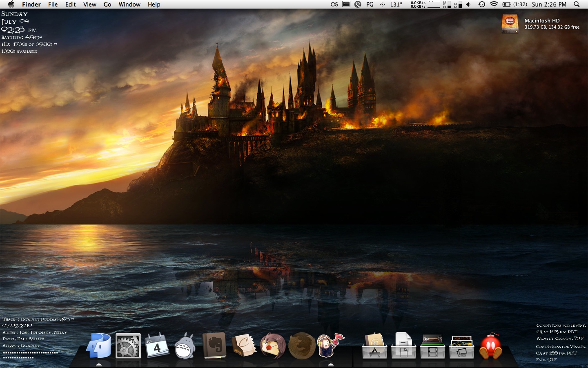The image size is (588, 368).
Task: Open the bird mail icon in Dock
Action: [273, 346]
